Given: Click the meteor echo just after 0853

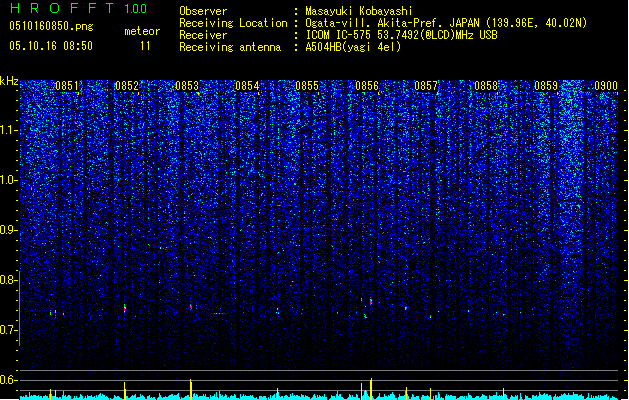Looking at the screenshot, I should pyautogui.click(x=191, y=307).
